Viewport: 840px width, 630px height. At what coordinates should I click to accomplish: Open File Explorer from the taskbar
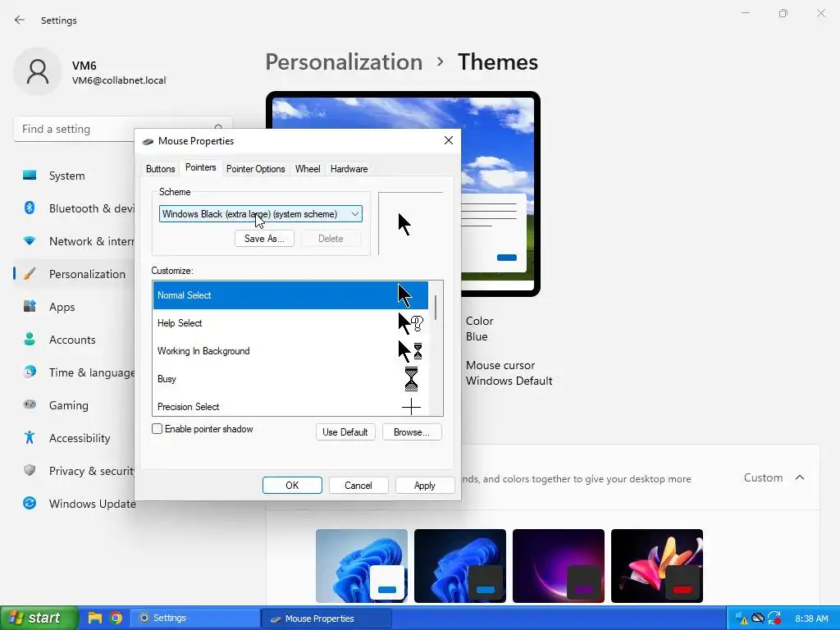point(95,618)
